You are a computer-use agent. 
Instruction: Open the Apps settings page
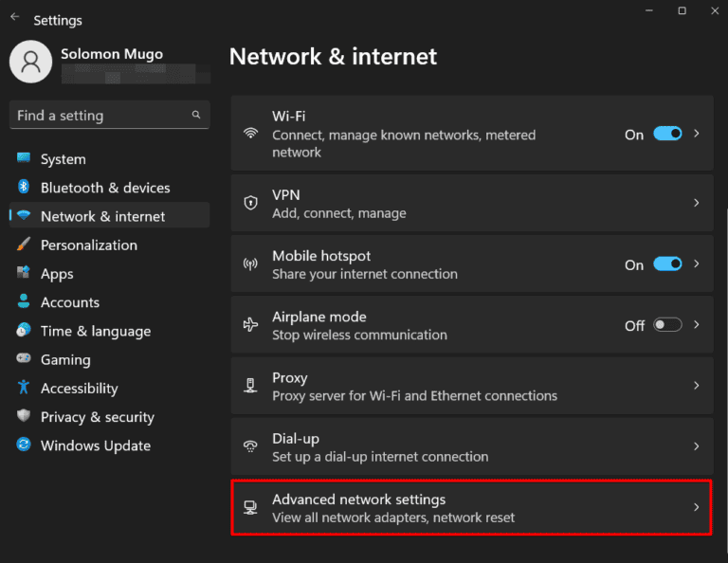[x=57, y=274]
